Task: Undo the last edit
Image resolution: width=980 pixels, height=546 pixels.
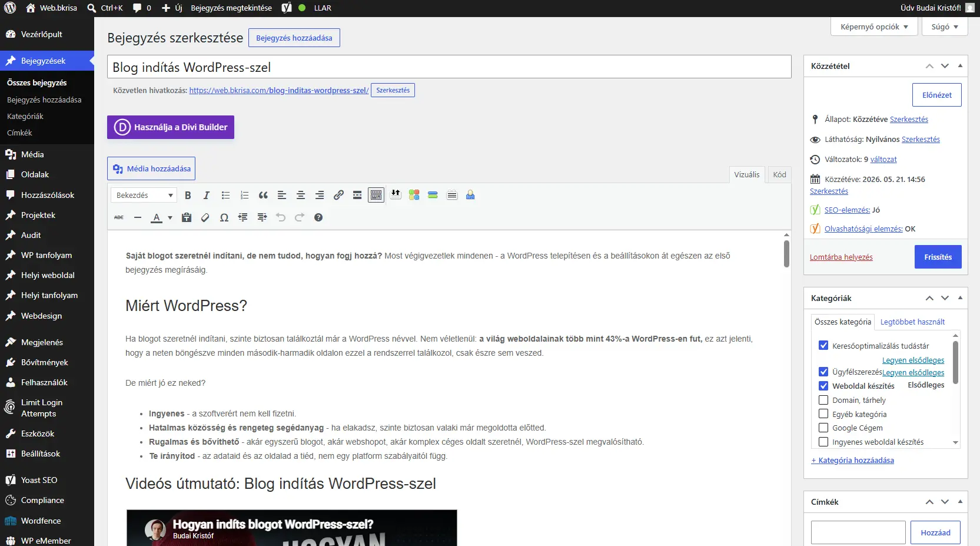Action: (x=281, y=217)
